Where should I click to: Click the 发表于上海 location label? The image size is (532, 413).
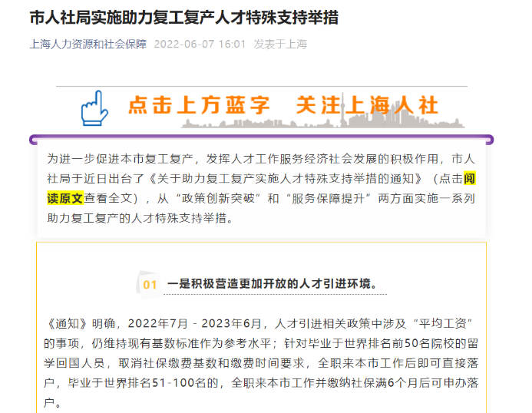tap(280, 44)
